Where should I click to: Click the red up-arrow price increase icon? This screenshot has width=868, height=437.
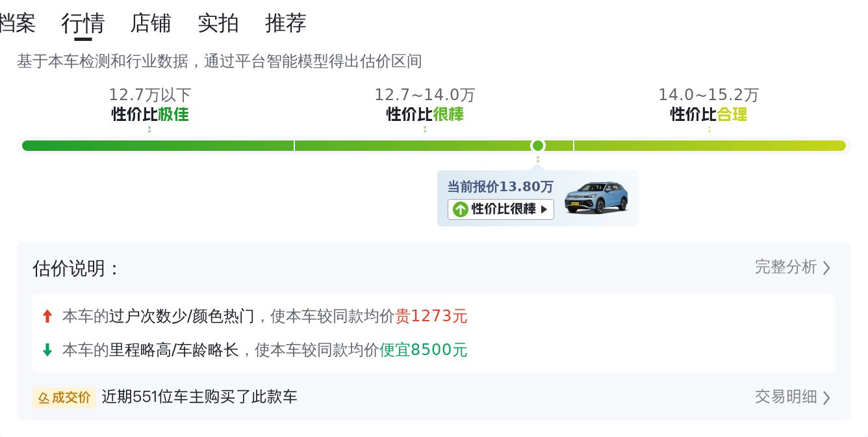47,317
